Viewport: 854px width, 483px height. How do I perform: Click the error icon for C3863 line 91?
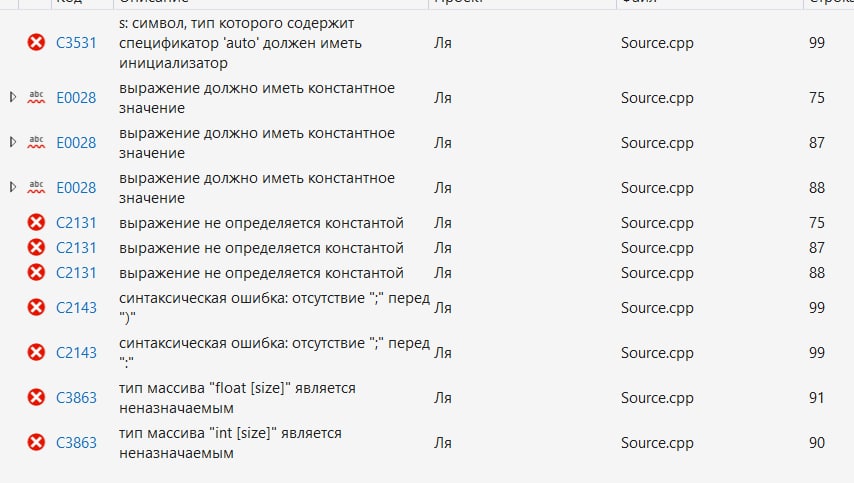[x=37, y=397]
